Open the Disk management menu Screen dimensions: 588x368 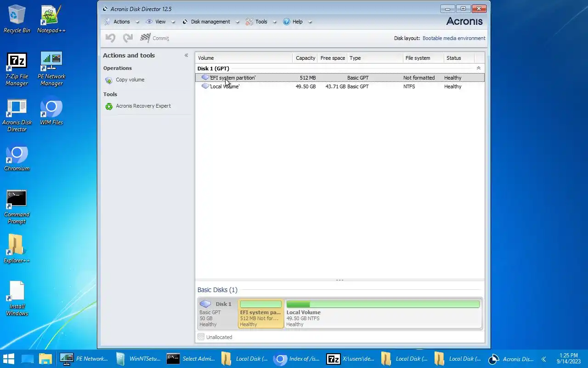coord(210,22)
